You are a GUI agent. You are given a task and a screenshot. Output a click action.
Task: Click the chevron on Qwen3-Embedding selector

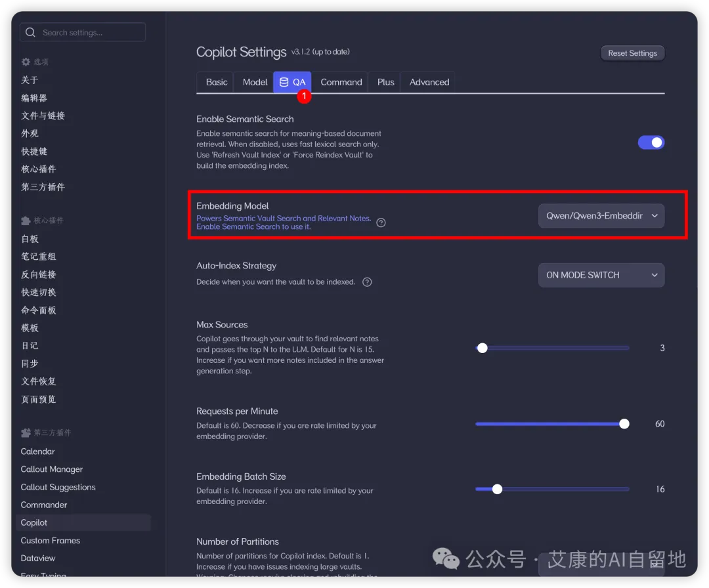tap(655, 216)
